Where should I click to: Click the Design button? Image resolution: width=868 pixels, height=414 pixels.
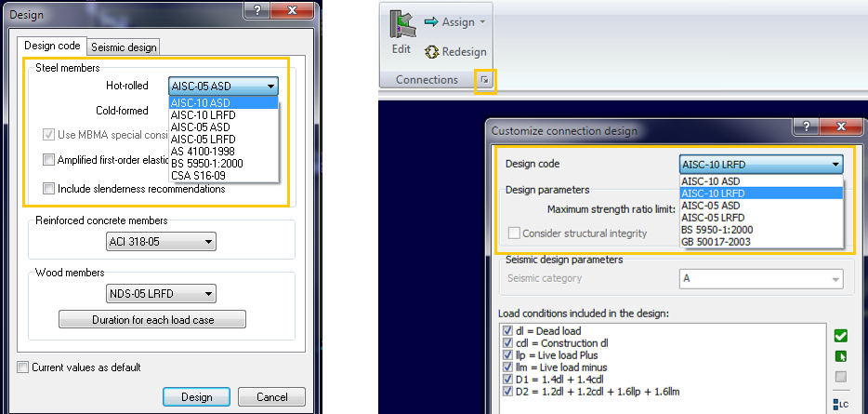[x=196, y=397]
